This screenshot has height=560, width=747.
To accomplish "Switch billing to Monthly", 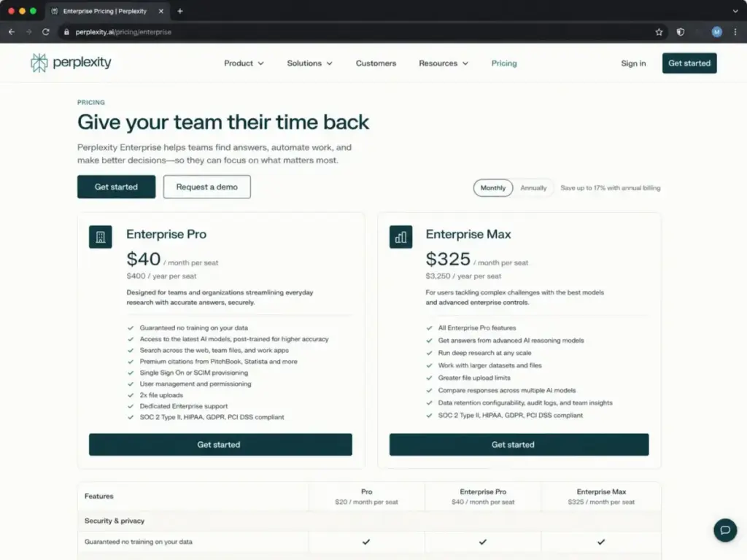I will [493, 187].
